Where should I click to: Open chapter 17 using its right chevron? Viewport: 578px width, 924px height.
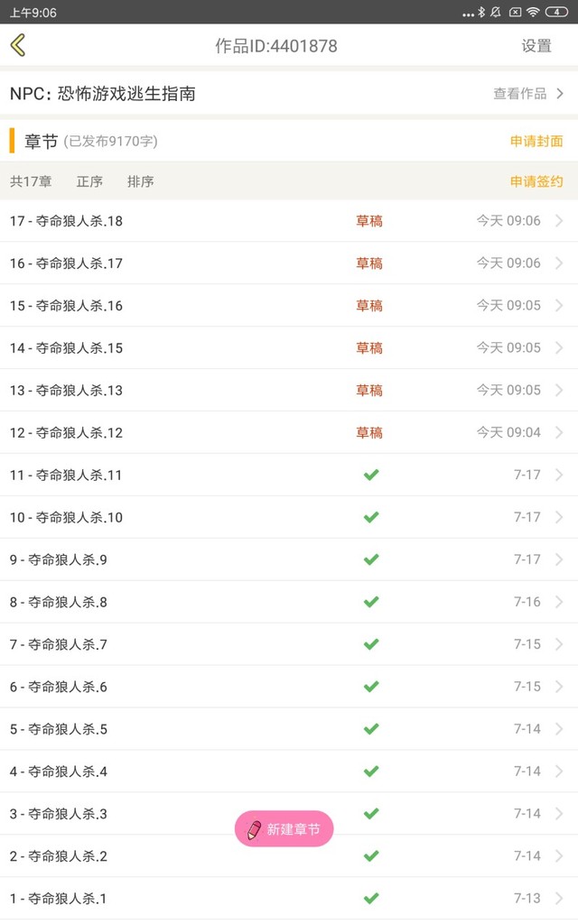[559, 221]
